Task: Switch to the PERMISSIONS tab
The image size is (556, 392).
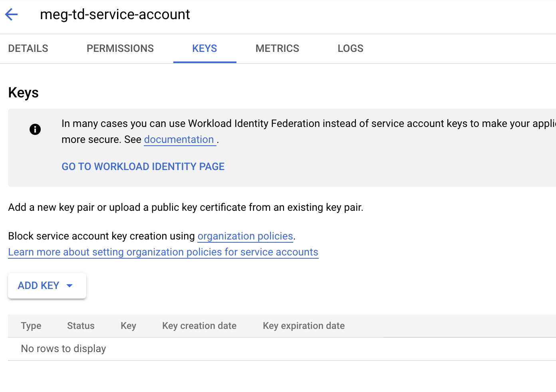Action: pos(120,49)
